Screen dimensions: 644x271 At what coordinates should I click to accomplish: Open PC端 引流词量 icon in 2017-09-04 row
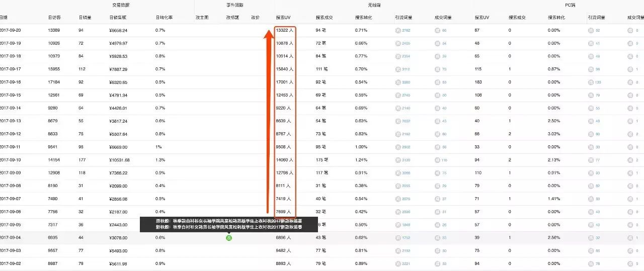click(x=591, y=237)
